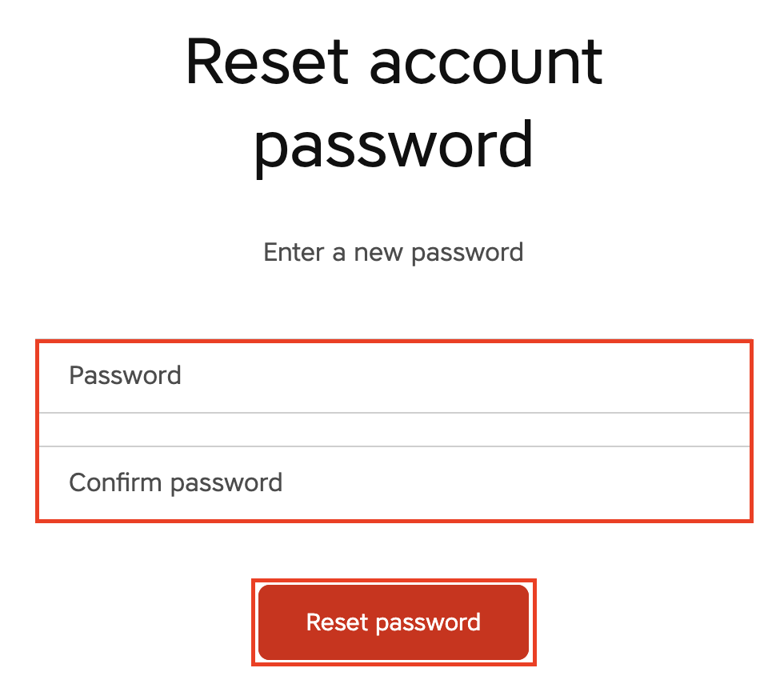Click the Reset password button label text

point(393,622)
